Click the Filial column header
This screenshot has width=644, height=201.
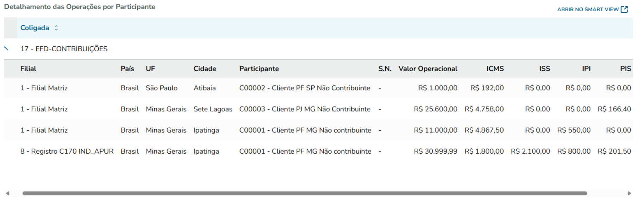click(x=28, y=69)
